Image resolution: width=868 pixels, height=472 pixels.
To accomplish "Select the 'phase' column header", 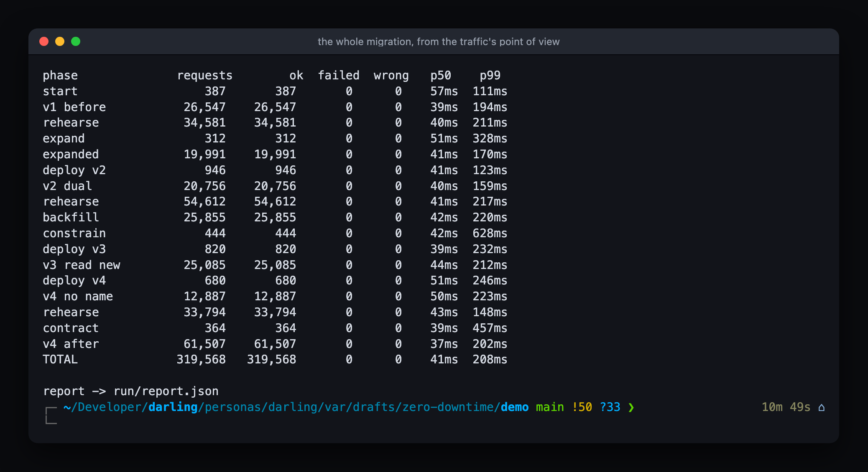I will pyautogui.click(x=60, y=76).
